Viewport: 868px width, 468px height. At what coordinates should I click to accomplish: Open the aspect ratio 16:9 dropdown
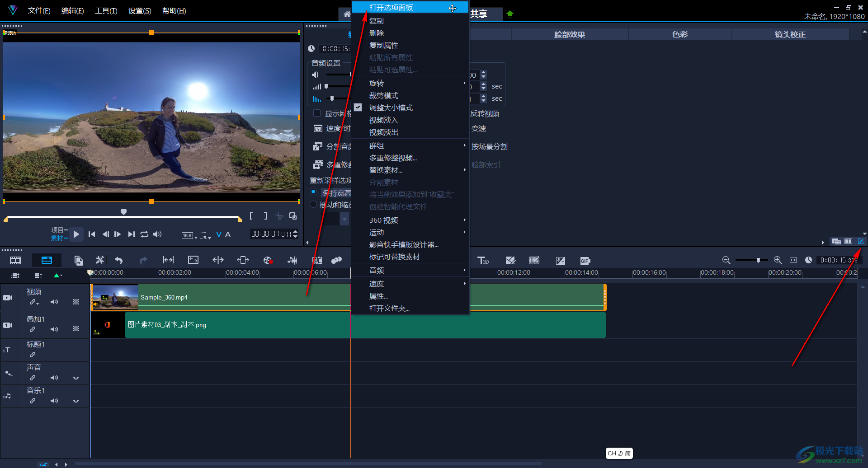[189, 235]
